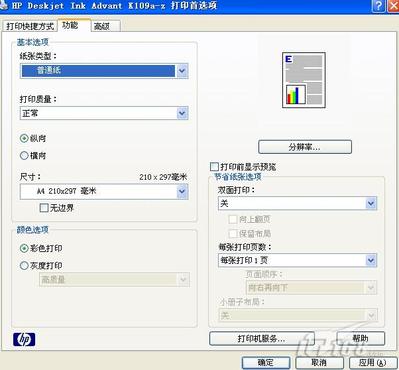
Task: Open 打印机服务 printer services
Action: [x=262, y=339]
